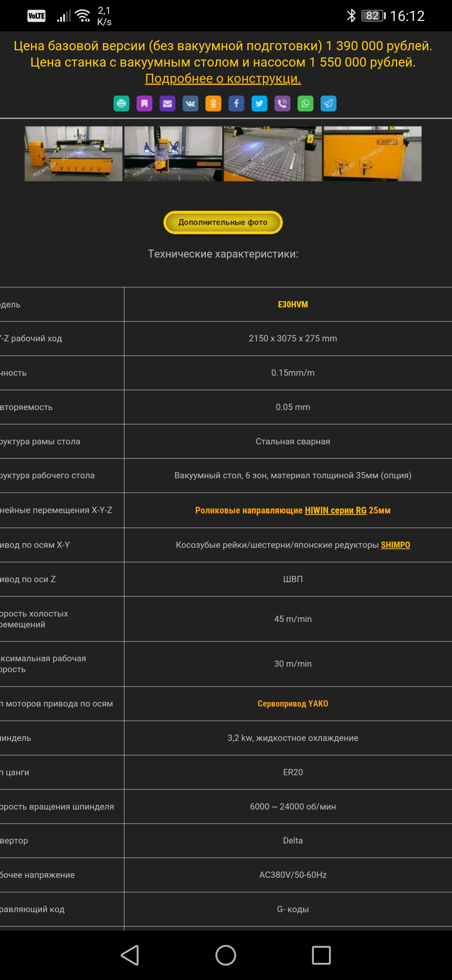Click the Twitter bird share icon
The image size is (452, 980).
(259, 103)
